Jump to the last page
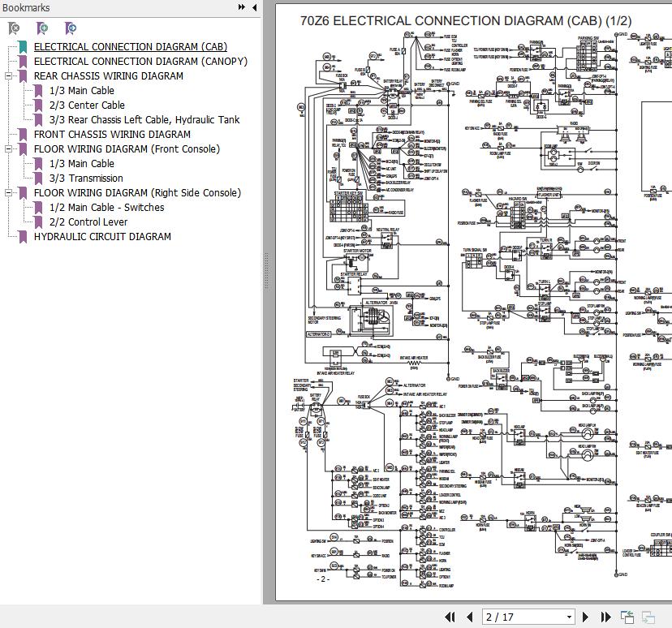The height and width of the screenshot is (628, 672). tap(605, 617)
